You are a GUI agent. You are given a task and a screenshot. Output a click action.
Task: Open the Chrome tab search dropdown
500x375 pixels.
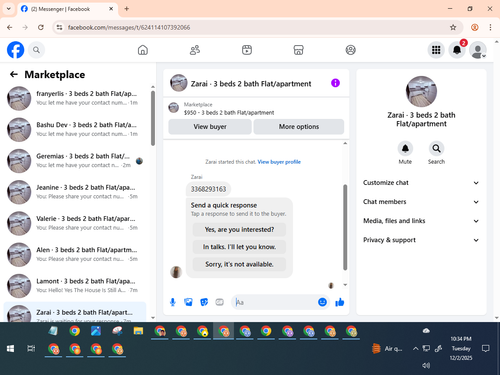click(x=9, y=9)
